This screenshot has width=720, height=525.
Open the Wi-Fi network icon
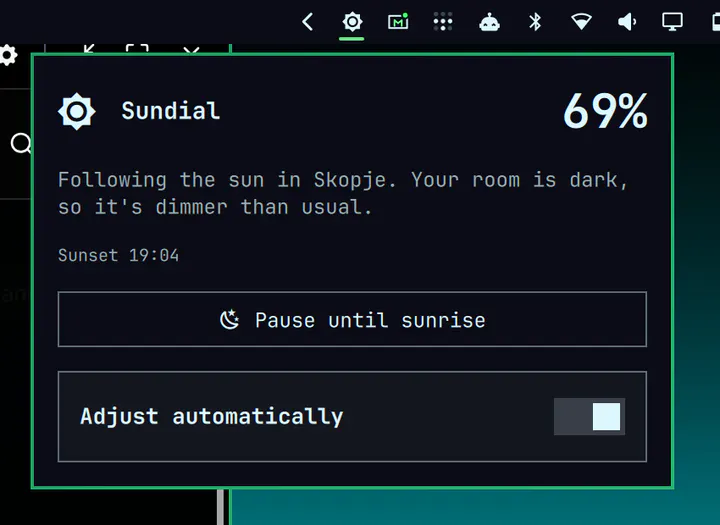coord(581,22)
